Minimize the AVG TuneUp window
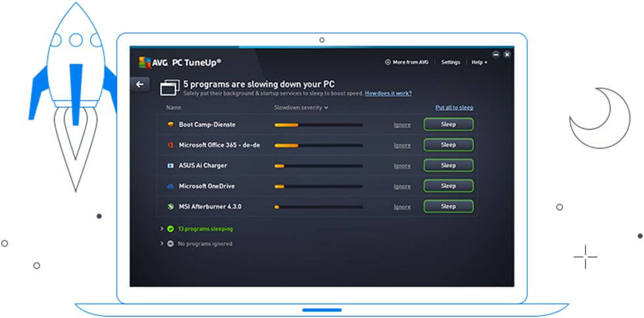 [x=496, y=54]
